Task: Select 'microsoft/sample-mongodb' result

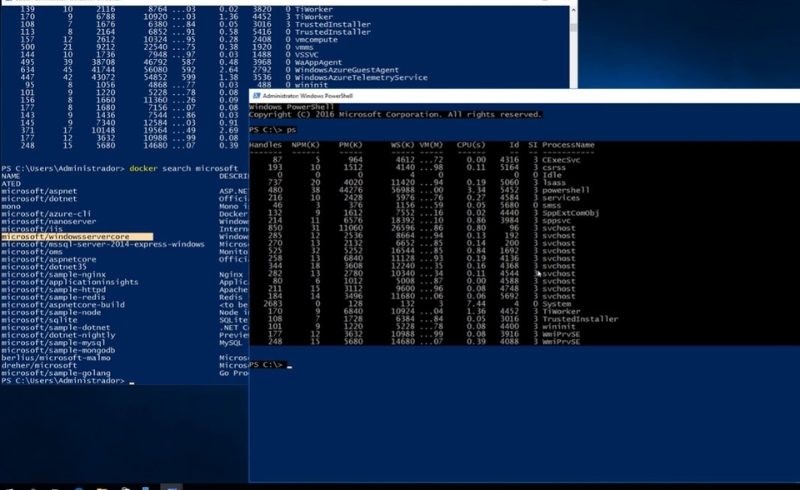Action: [58, 350]
